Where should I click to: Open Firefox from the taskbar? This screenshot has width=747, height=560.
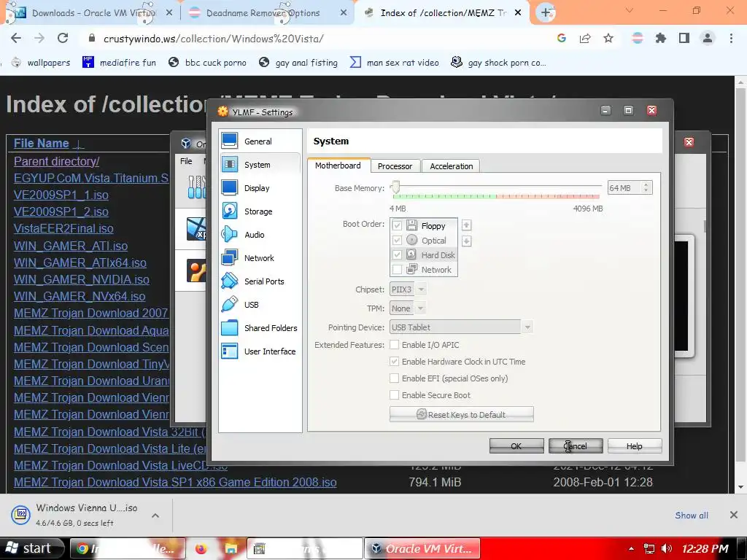201,548
